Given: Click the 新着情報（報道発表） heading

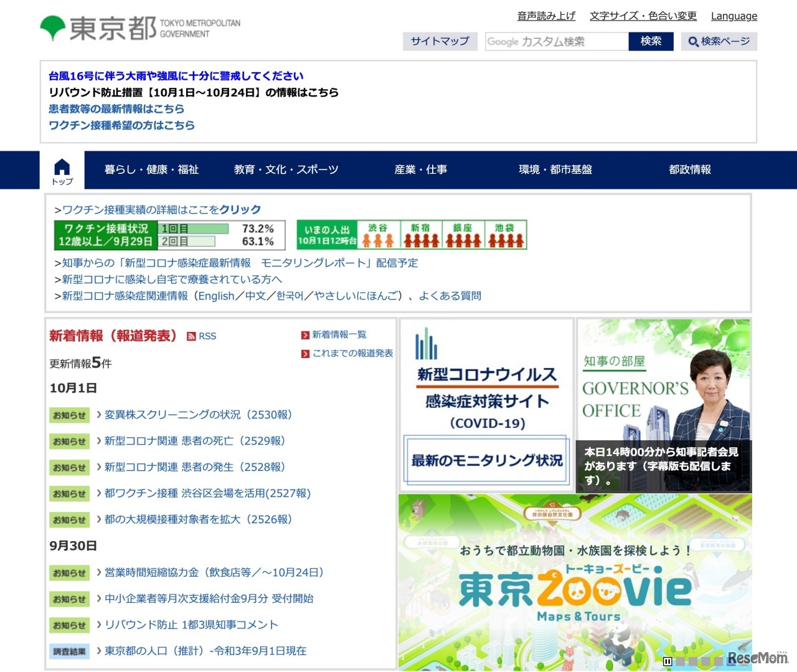Looking at the screenshot, I should pos(113,336).
